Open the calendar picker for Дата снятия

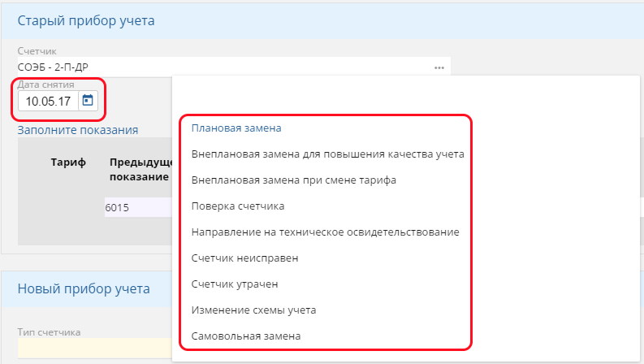coord(88,101)
